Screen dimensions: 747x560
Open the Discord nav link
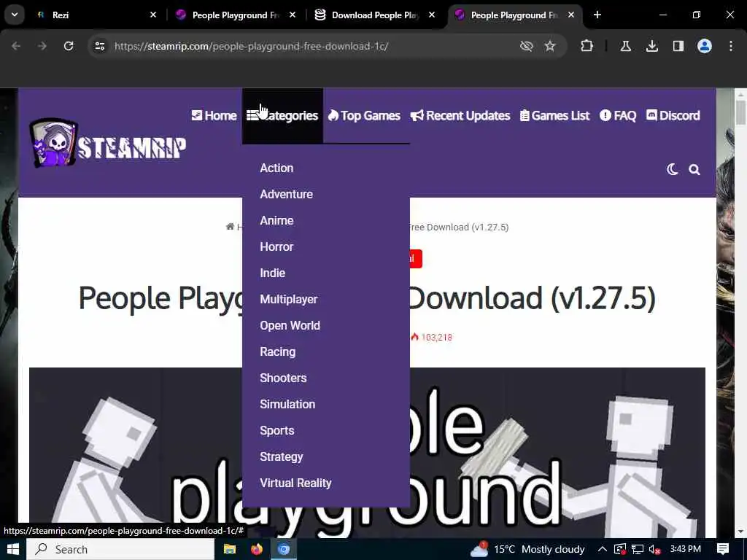click(673, 116)
